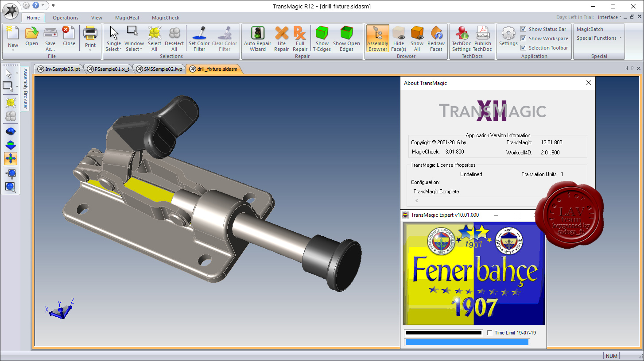
Task: Expand the arrow selector dropdown in the side toolbar
Action: [17, 73]
